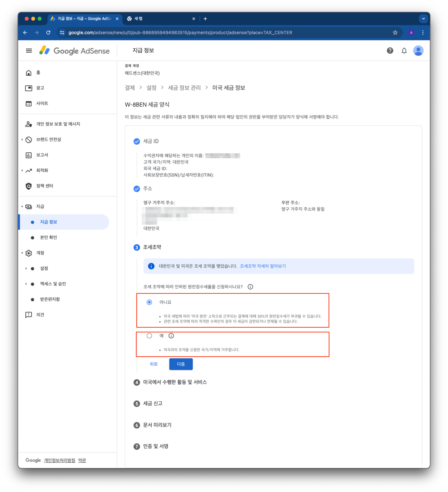Expand 액세스 및 승인 arrow
The height and width of the screenshot is (492, 448).
point(26,284)
